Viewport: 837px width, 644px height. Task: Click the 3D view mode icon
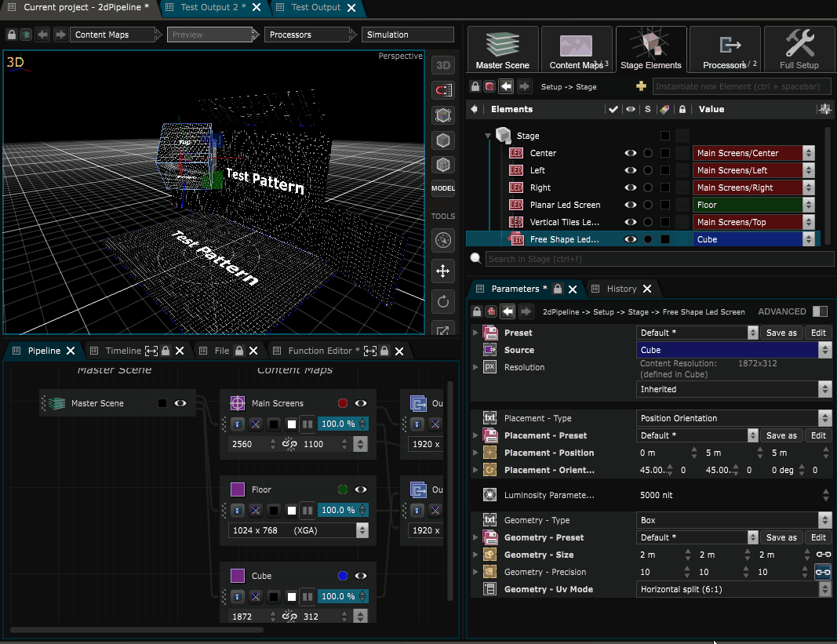click(443, 65)
